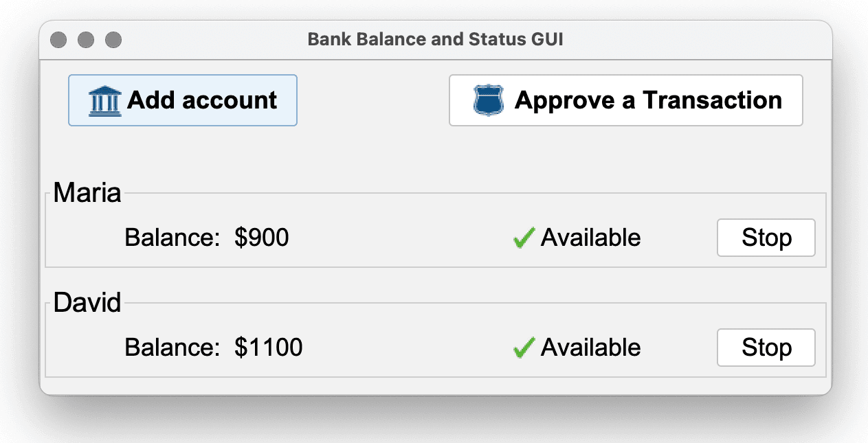Maximize the Bank Balance window

click(x=113, y=40)
